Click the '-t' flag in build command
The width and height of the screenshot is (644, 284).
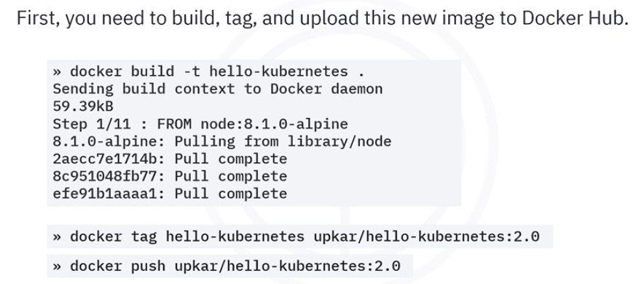(x=192, y=72)
